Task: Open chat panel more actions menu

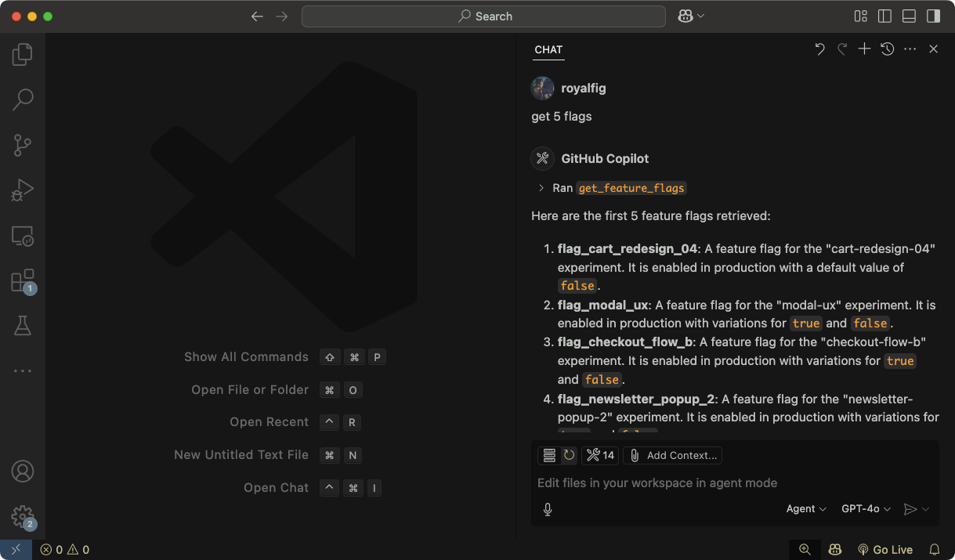Action: point(910,49)
